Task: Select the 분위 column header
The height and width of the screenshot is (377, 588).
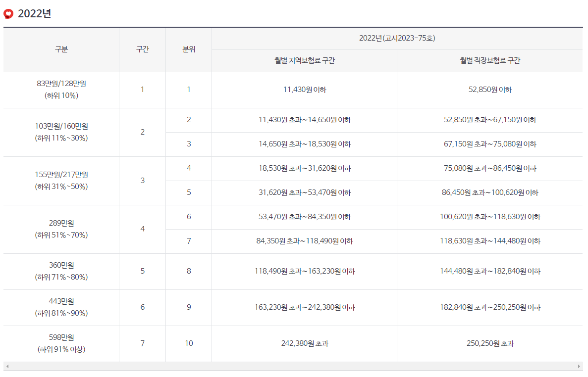Action: click(x=189, y=49)
